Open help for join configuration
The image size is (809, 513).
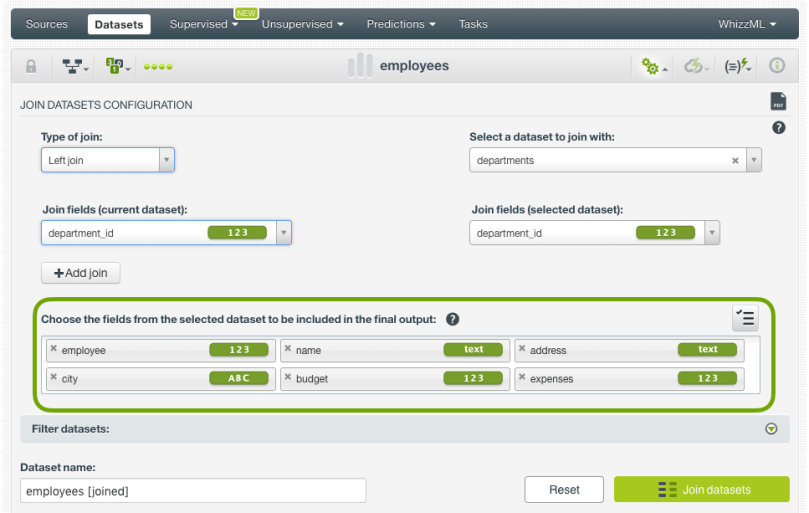pos(779,127)
